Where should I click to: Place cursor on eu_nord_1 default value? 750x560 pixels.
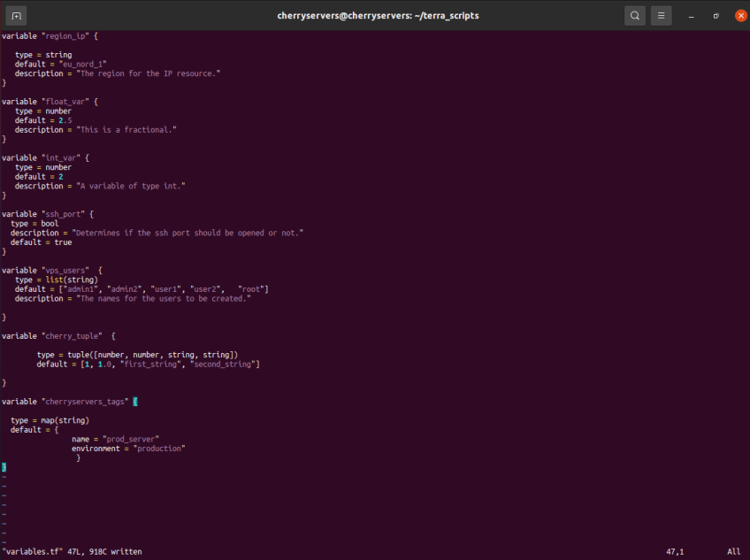[x=82, y=64]
